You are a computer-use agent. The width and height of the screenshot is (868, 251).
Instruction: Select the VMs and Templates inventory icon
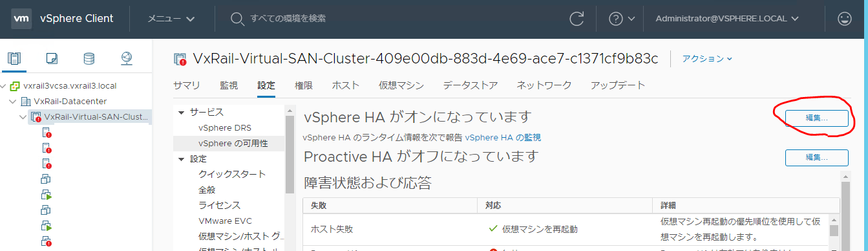coord(52,59)
